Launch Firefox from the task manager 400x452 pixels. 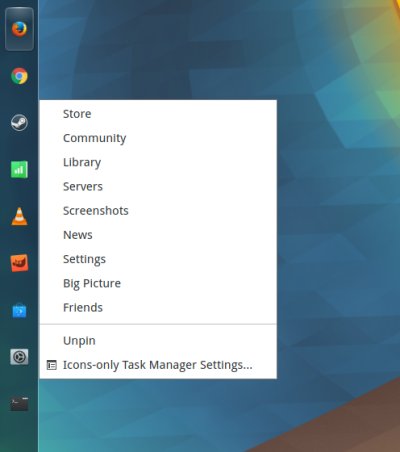click(19, 29)
